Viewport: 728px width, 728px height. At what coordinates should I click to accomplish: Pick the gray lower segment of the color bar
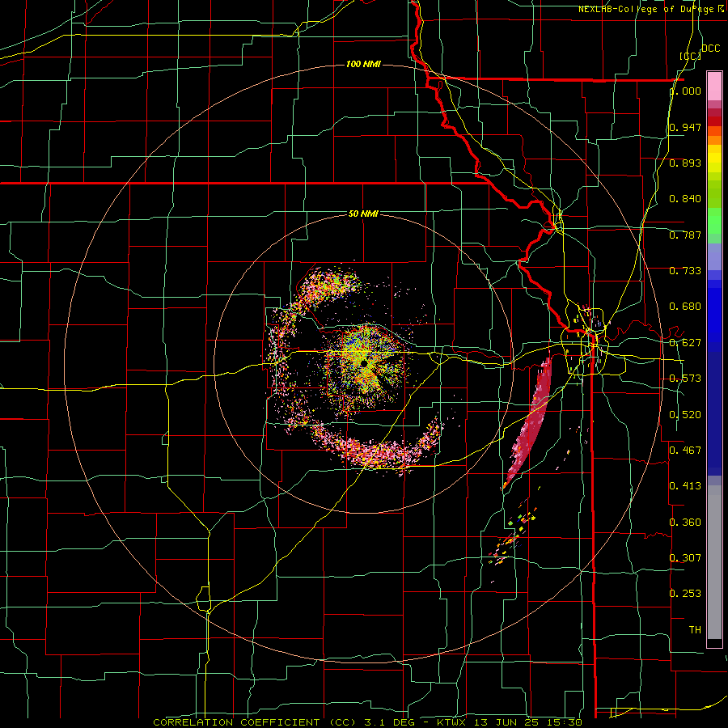(x=714, y=562)
